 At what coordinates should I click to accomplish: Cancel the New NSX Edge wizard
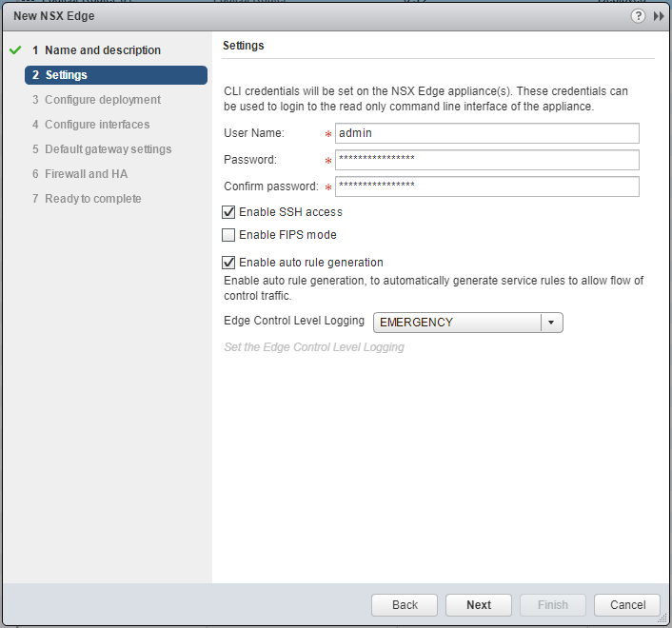[627, 605]
